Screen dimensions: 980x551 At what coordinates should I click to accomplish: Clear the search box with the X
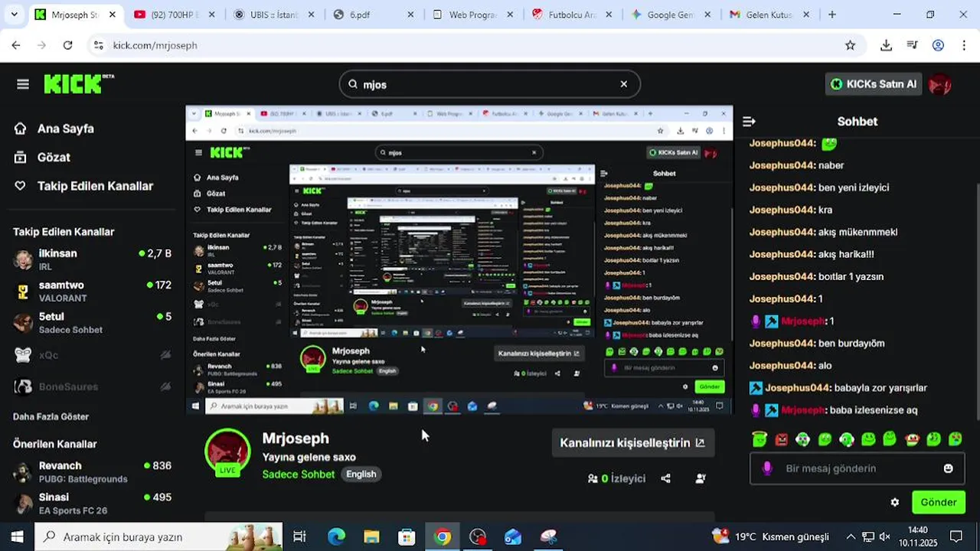623,84
